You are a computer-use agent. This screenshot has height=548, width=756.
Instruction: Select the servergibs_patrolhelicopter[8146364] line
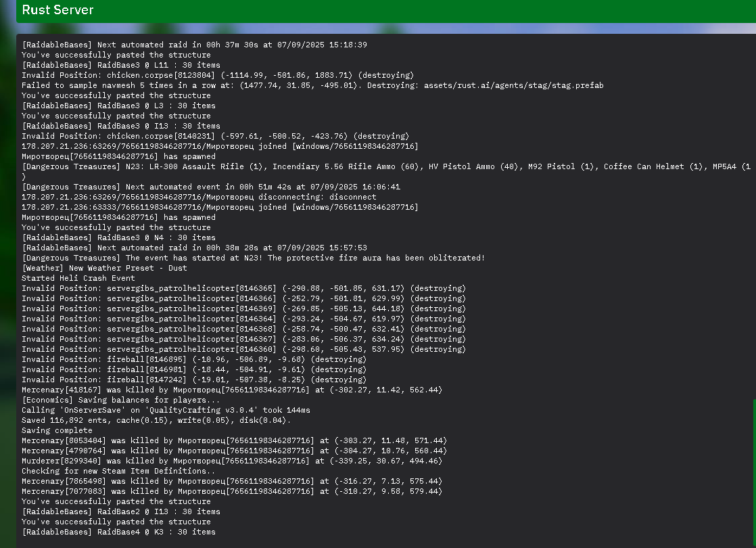pyautogui.click(x=244, y=319)
